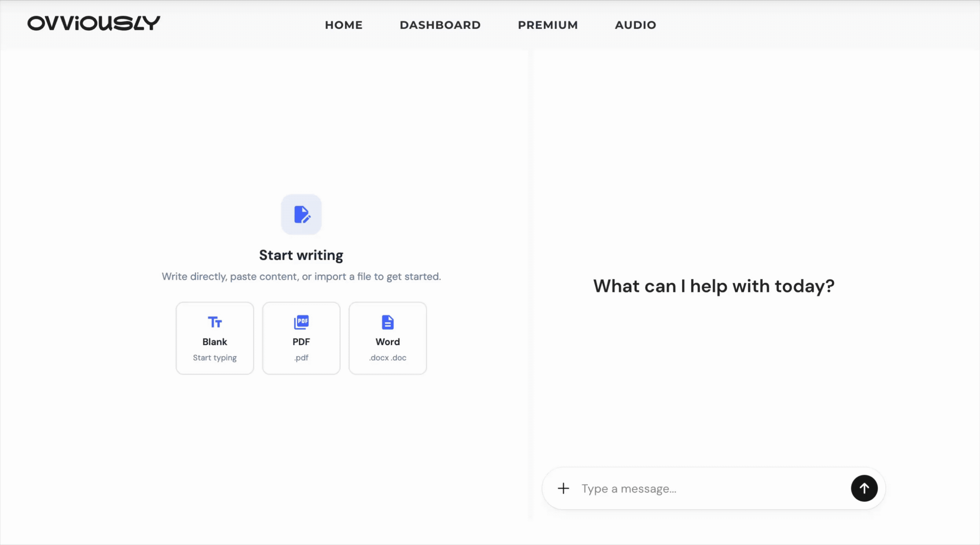Open the HOME menu item
This screenshot has height=545, width=980.
(x=343, y=25)
